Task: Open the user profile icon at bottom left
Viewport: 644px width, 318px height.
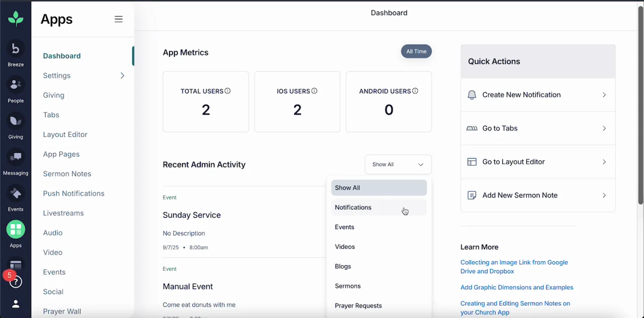Action: (16, 304)
